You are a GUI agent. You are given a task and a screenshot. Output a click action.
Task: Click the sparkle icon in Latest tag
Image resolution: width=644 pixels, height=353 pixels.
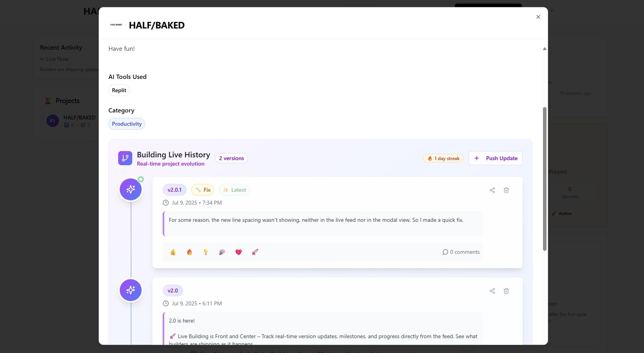pos(226,190)
